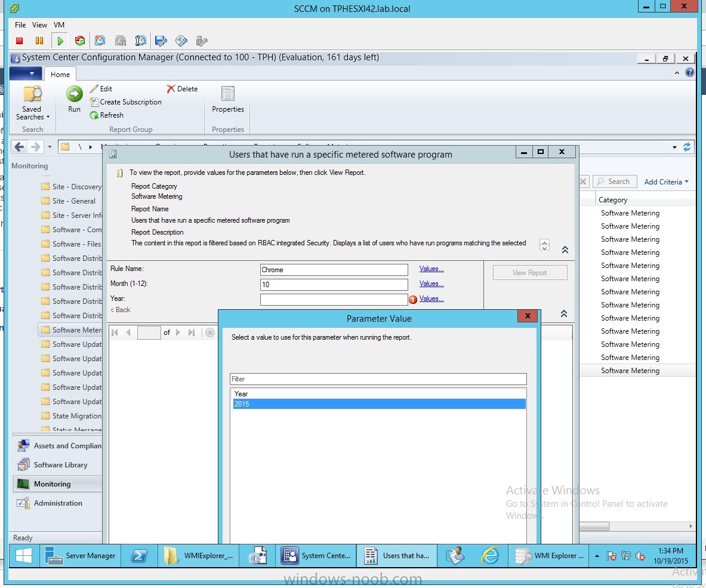
Task: Open the Saved Searches dropdown
Action: (x=32, y=103)
